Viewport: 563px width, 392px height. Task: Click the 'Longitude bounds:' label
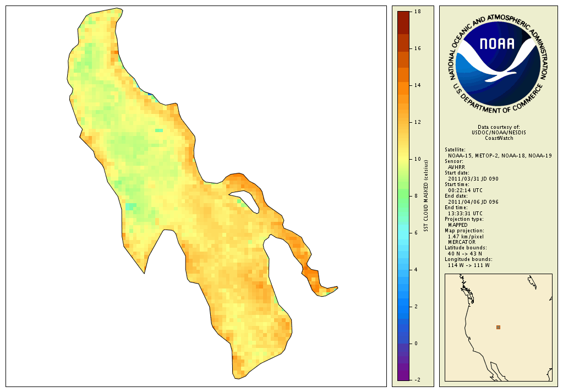click(468, 259)
